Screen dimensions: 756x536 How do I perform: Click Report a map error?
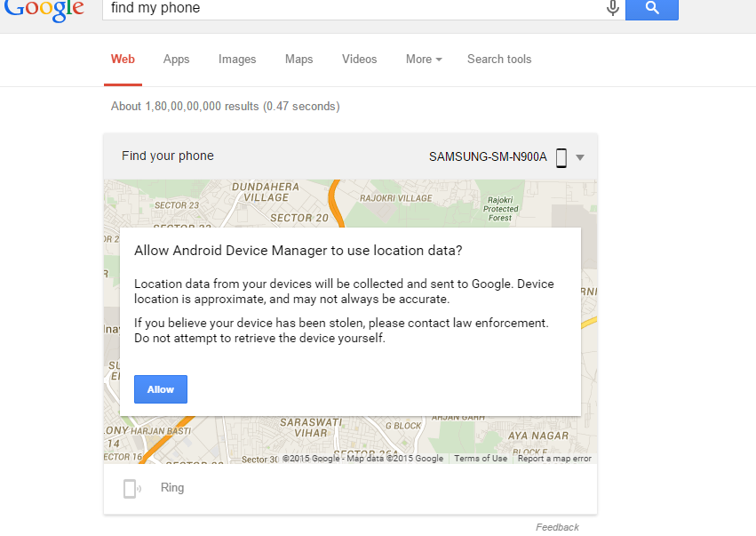[x=554, y=459]
